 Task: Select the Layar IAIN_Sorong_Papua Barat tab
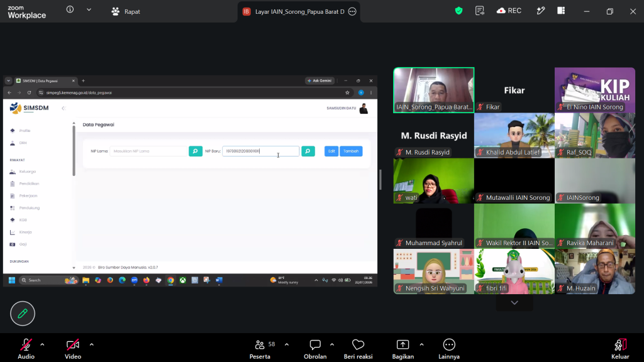click(x=299, y=11)
